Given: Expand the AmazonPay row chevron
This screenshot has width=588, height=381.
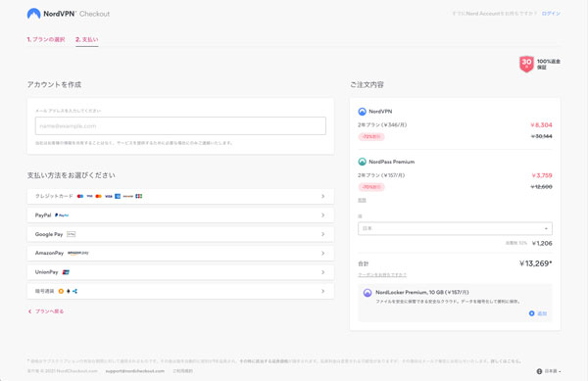Looking at the screenshot, I should (x=322, y=254).
